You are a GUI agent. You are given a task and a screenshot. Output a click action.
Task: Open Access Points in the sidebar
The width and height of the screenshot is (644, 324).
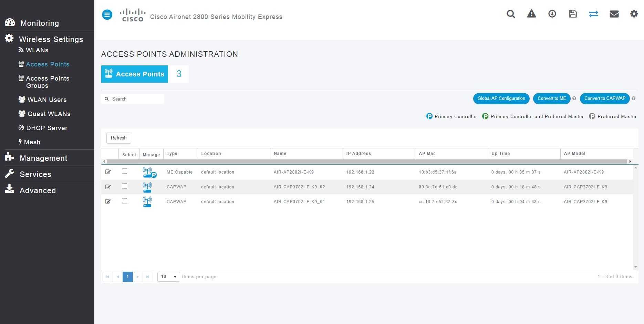click(48, 64)
